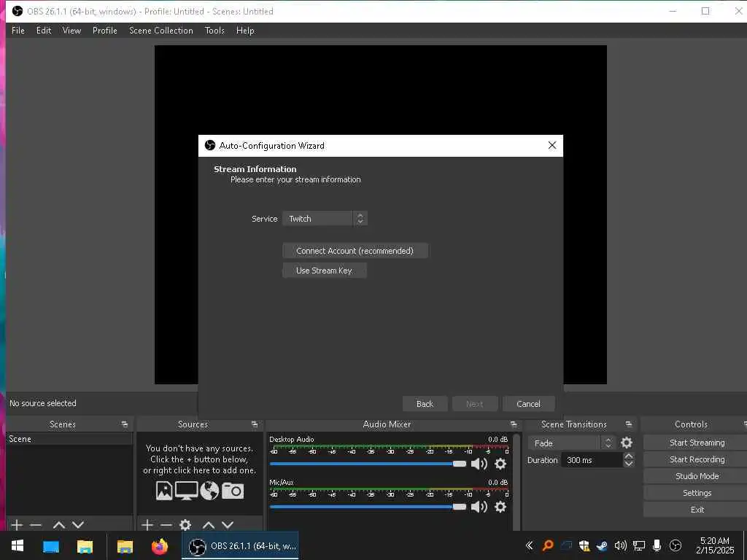Remove selected scene with minus button
Viewport: 747px width, 560px height.
(x=36, y=525)
